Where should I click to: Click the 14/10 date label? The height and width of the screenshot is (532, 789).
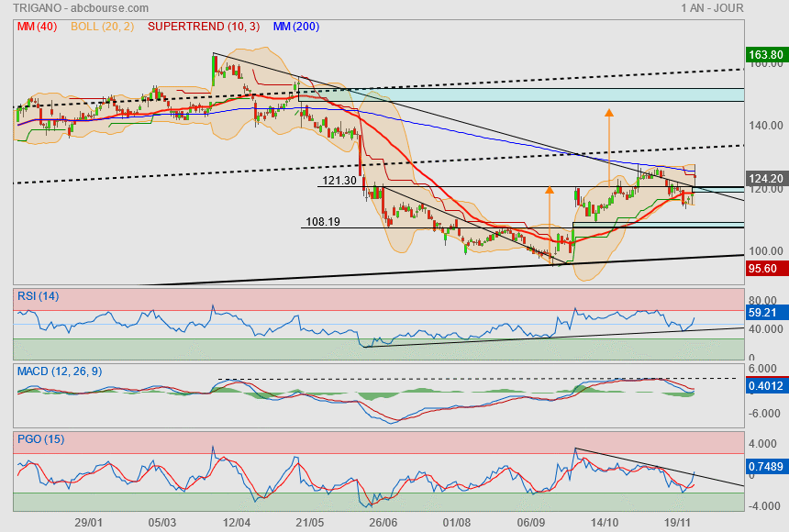click(604, 523)
